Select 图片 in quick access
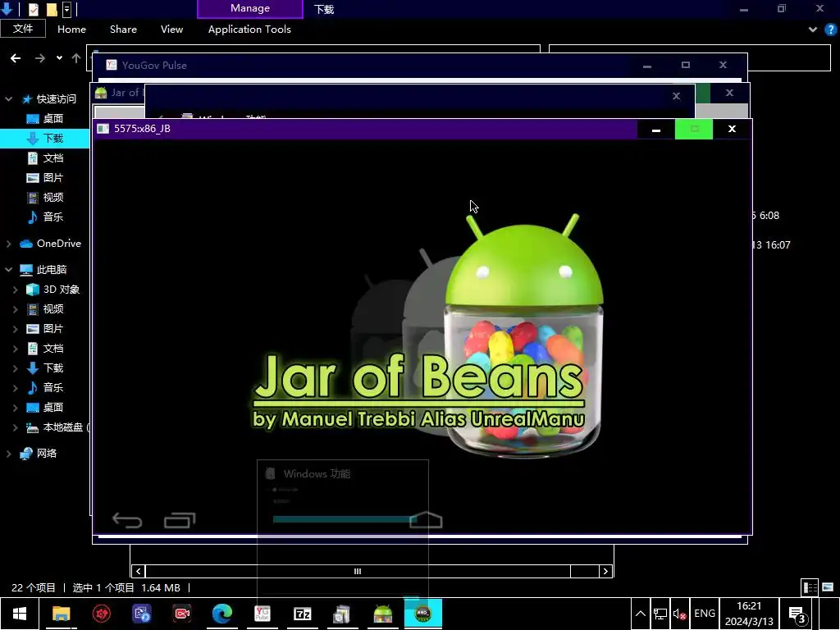The image size is (840, 630). point(45,177)
